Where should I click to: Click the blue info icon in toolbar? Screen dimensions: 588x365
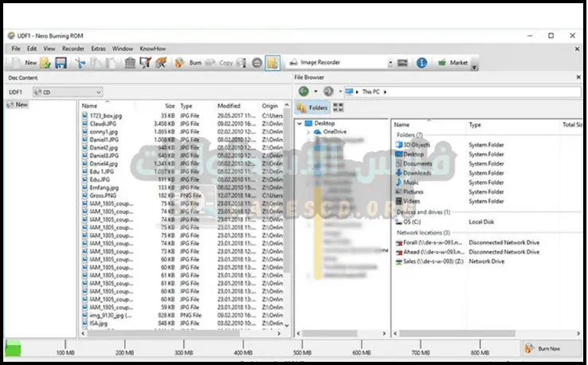pos(421,62)
